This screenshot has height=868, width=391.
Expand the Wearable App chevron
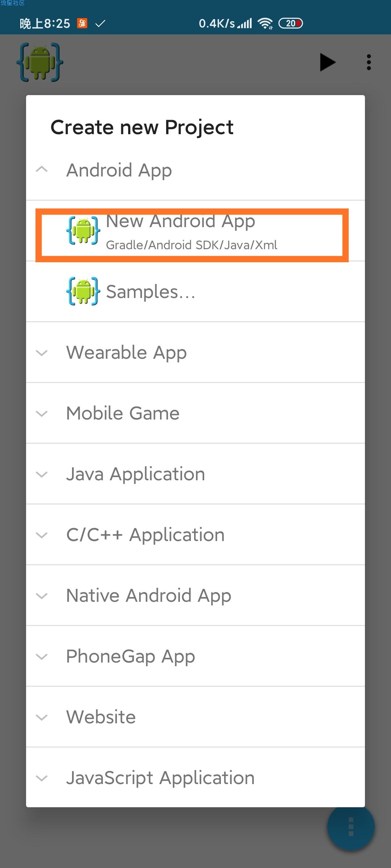click(x=42, y=353)
